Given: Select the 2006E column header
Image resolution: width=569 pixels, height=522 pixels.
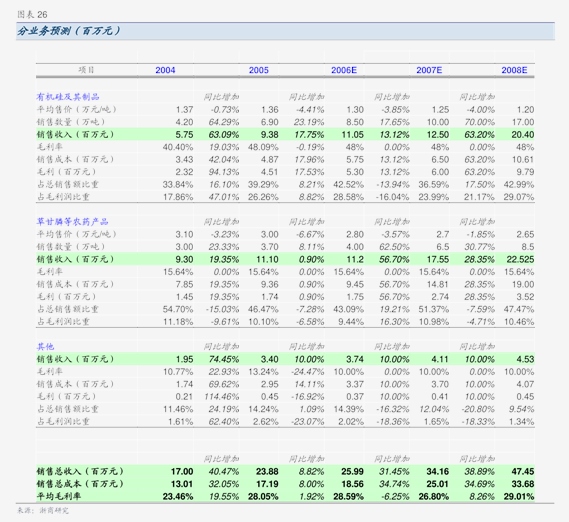Looking at the screenshot, I should point(344,70).
